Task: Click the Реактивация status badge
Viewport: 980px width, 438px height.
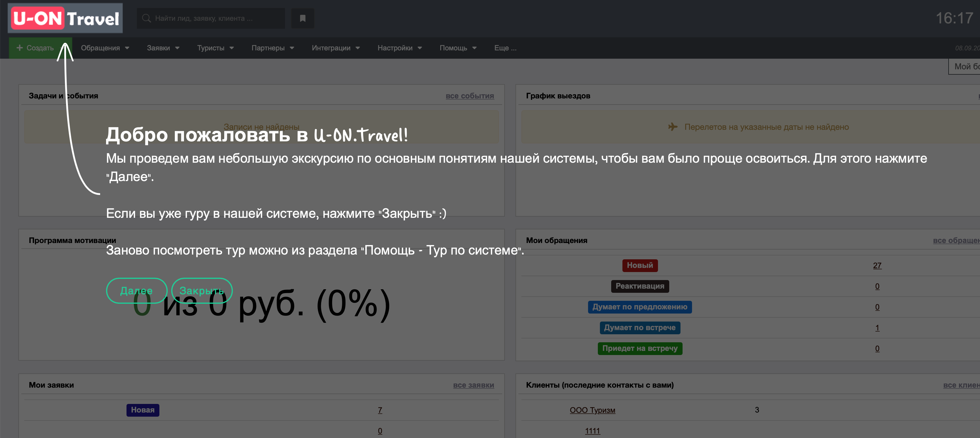Action: [640, 286]
